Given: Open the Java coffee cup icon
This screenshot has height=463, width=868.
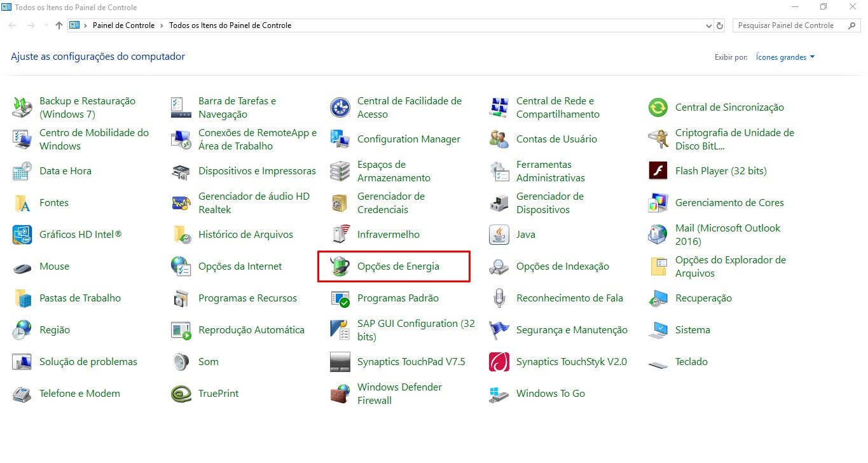Looking at the screenshot, I should [499, 235].
